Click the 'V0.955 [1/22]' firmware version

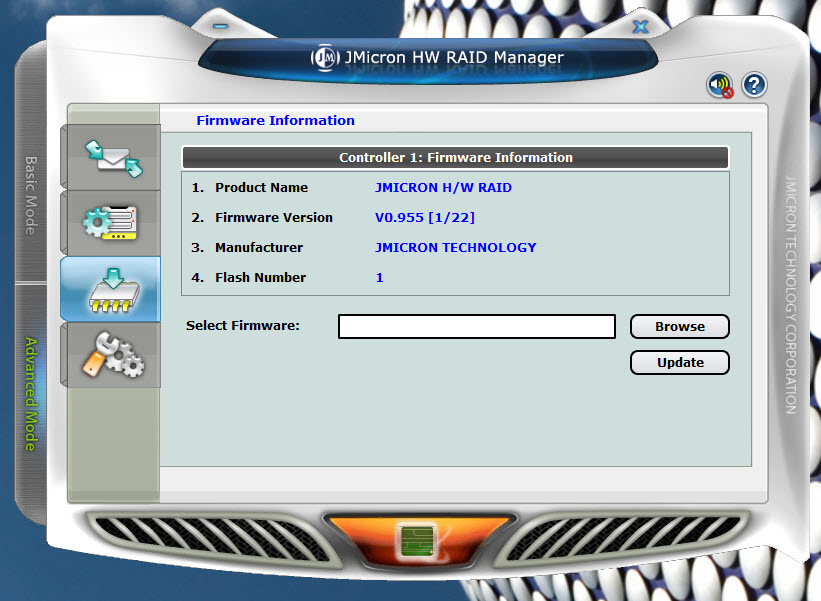point(425,217)
